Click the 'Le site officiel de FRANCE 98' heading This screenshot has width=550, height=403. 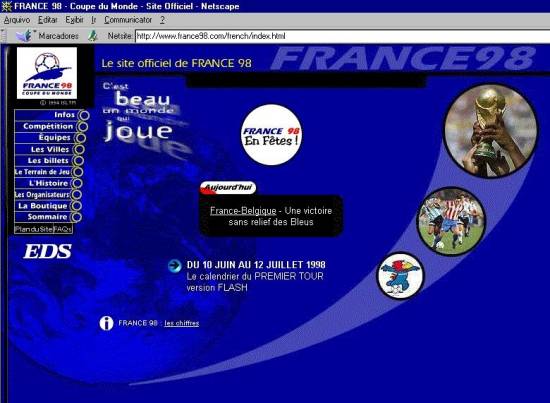pyautogui.click(x=176, y=63)
